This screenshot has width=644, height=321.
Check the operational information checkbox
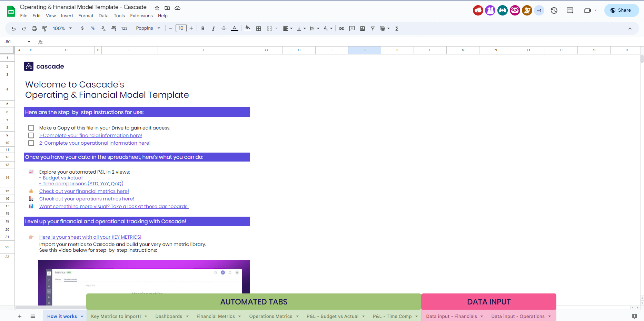(31, 143)
